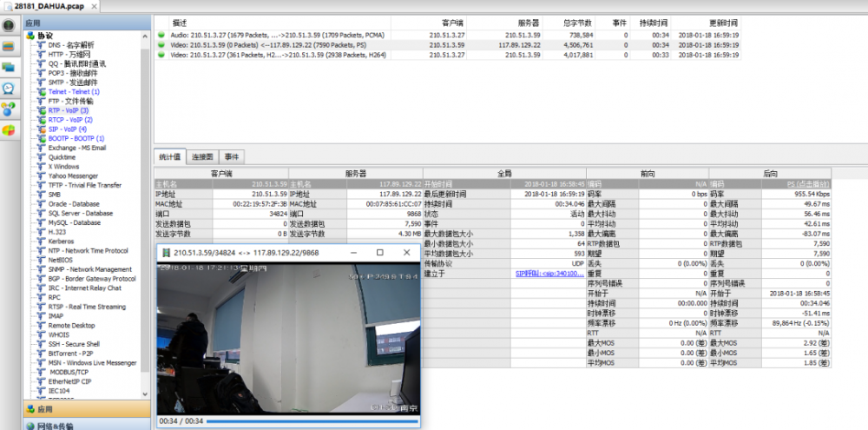Viewport: 868px width, 430px height.
Task: Select MODBUS/TCP in protocol tree
Action: 69,373
